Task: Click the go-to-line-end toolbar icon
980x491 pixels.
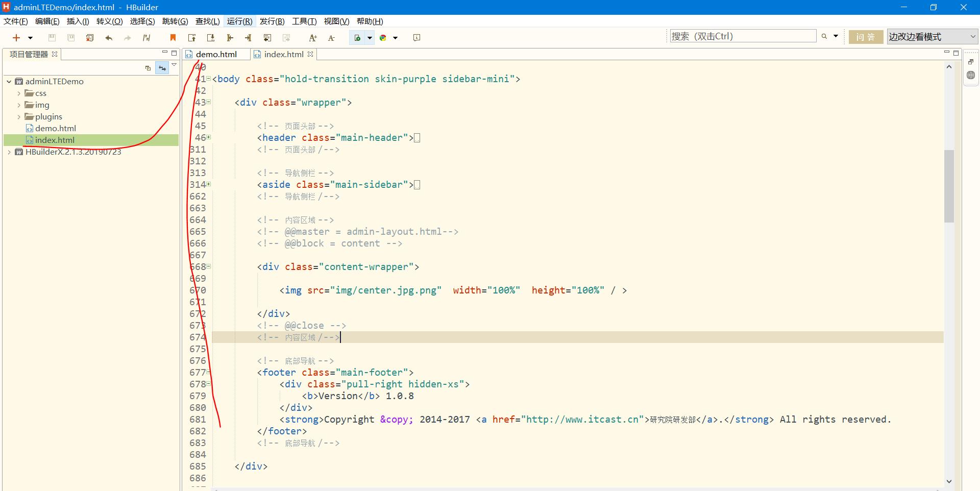Action: tap(248, 38)
